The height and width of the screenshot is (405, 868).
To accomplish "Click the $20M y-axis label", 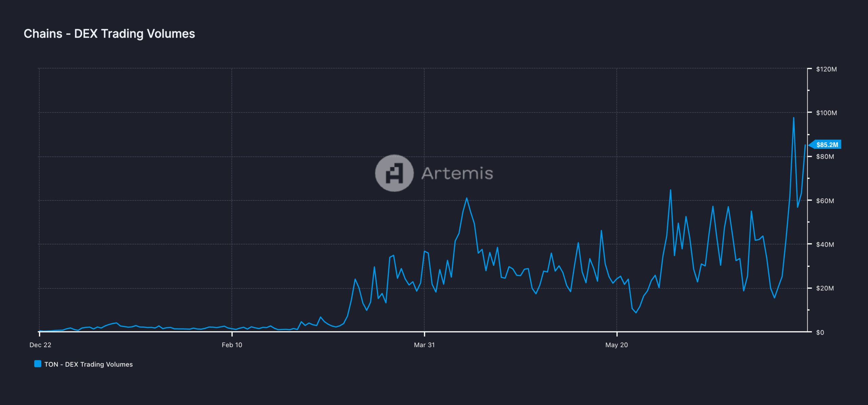I will [x=825, y=288].
